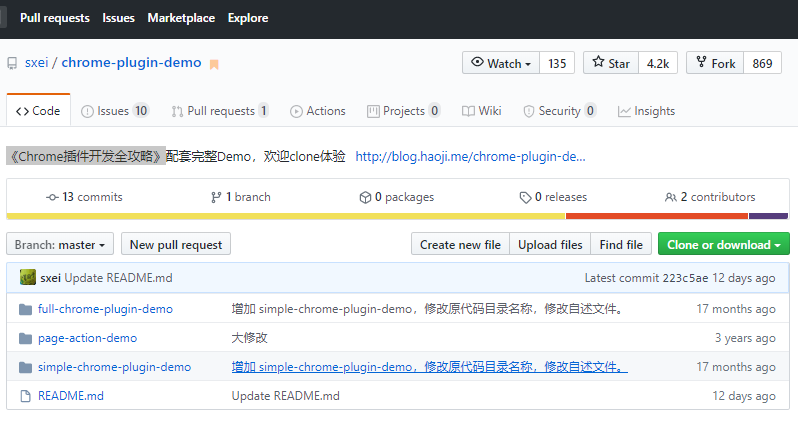Click folder icon of page-action-demo
The height and width of the screenshot is (421, 798).
point(25,339)
